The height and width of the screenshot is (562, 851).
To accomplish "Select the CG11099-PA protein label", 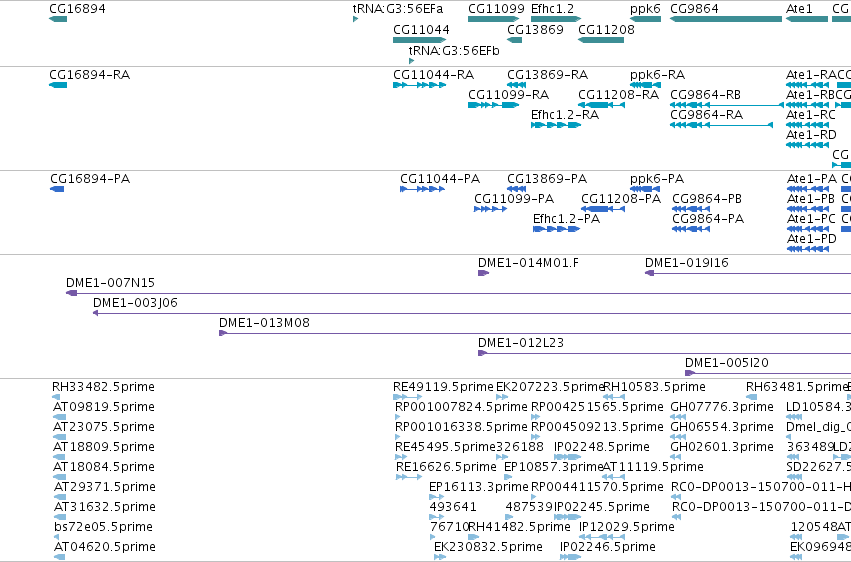I will 514,199.
